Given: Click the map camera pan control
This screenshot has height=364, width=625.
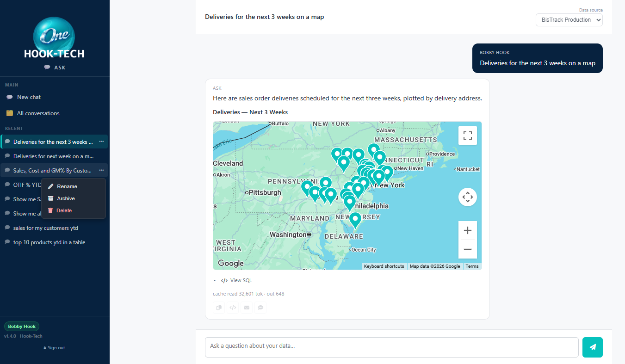Looking at the screenshot, I should pos(468,197).
